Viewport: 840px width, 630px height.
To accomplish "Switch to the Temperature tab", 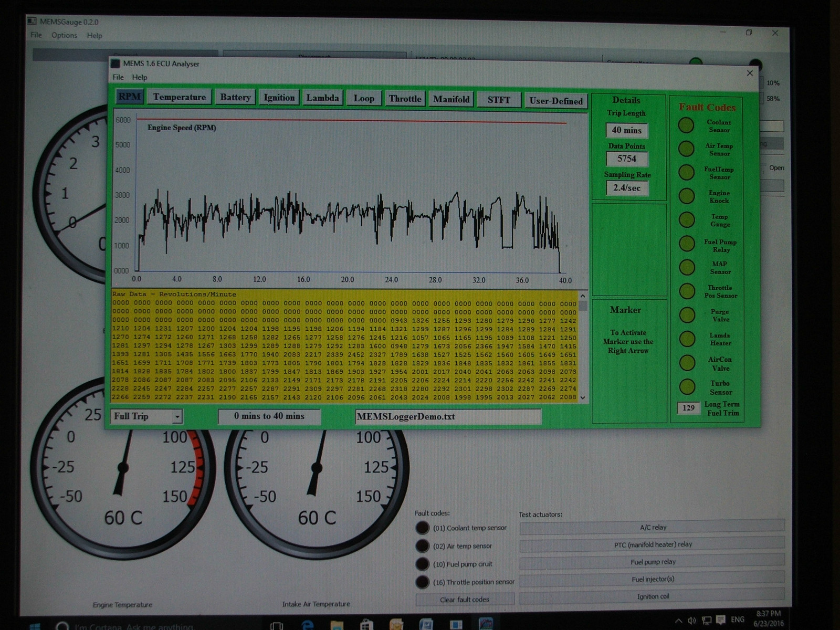I will point(180,97).
